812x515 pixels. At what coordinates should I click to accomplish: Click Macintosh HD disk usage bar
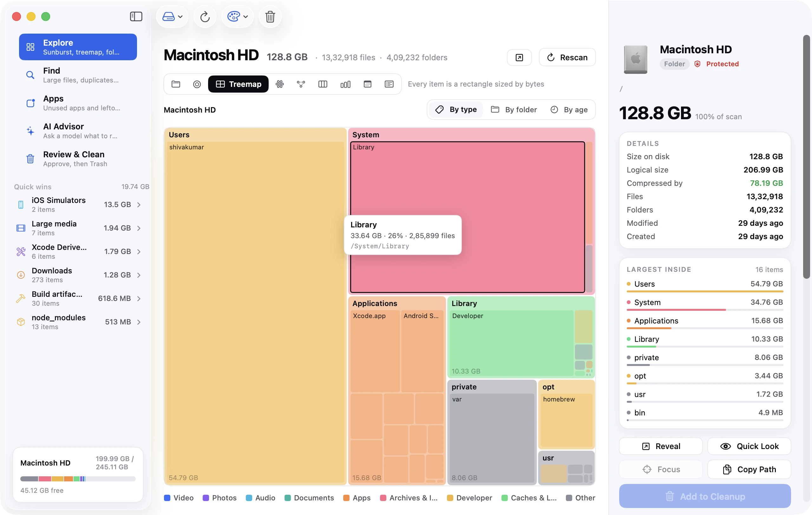click(78, 479)
